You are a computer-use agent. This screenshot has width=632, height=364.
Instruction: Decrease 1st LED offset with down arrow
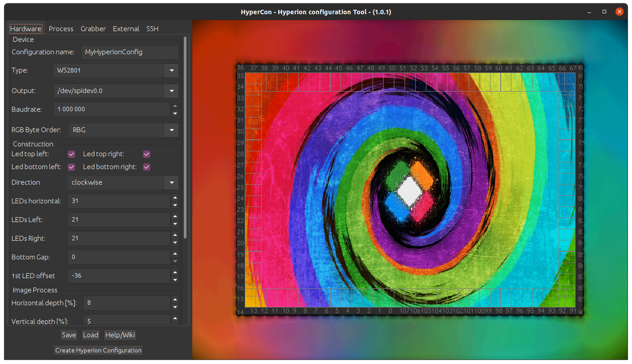point(175,279)
